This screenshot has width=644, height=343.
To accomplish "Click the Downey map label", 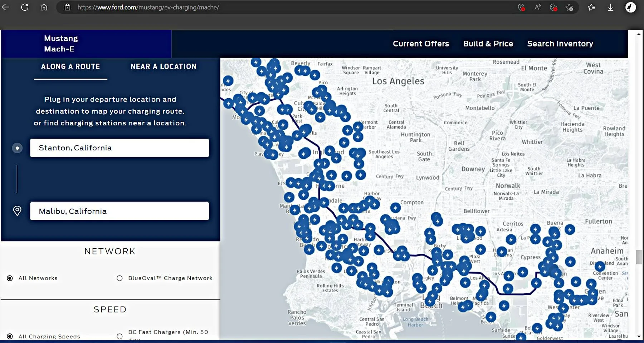I will [473, 169].
